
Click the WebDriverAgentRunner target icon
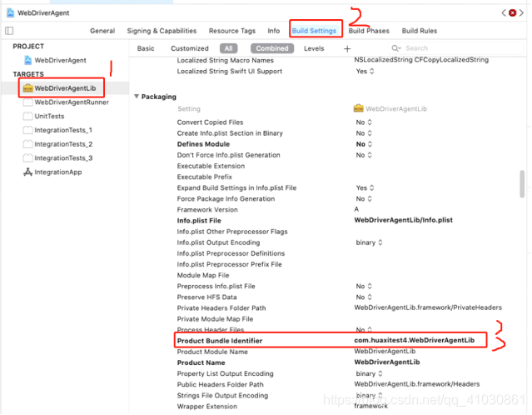point(27,102)
